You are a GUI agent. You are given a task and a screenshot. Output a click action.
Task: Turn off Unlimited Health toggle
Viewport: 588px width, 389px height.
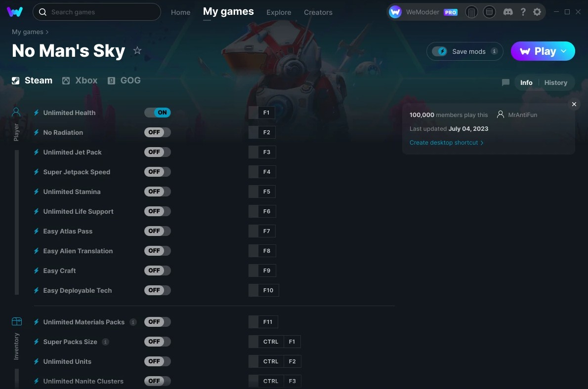[x=158, y=113]
